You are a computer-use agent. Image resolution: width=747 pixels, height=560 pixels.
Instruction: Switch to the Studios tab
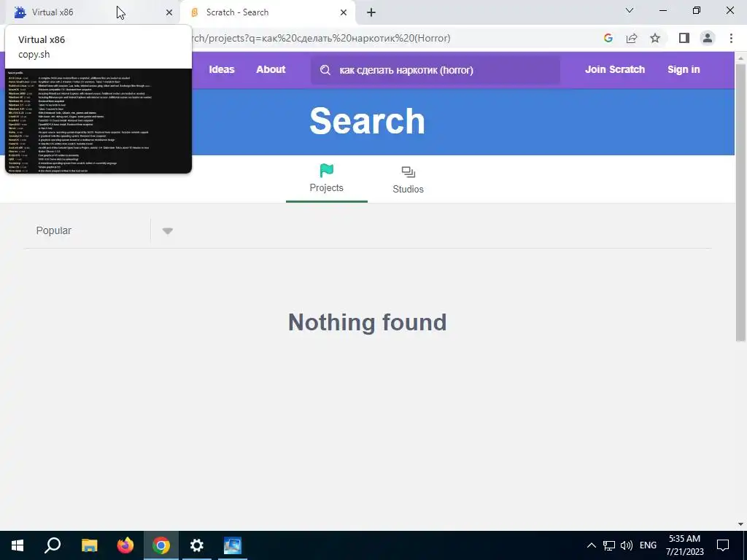click(408, 179)
